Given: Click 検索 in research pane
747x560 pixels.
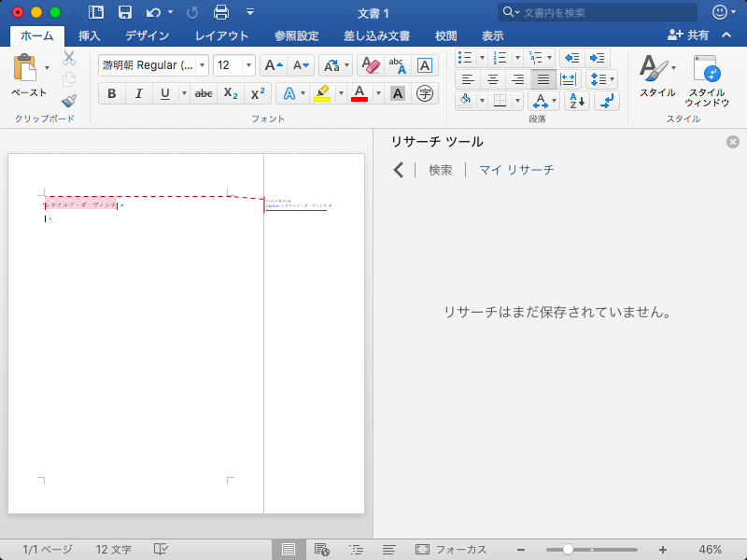Looking at the screenshot, I should tap(440, 170).
